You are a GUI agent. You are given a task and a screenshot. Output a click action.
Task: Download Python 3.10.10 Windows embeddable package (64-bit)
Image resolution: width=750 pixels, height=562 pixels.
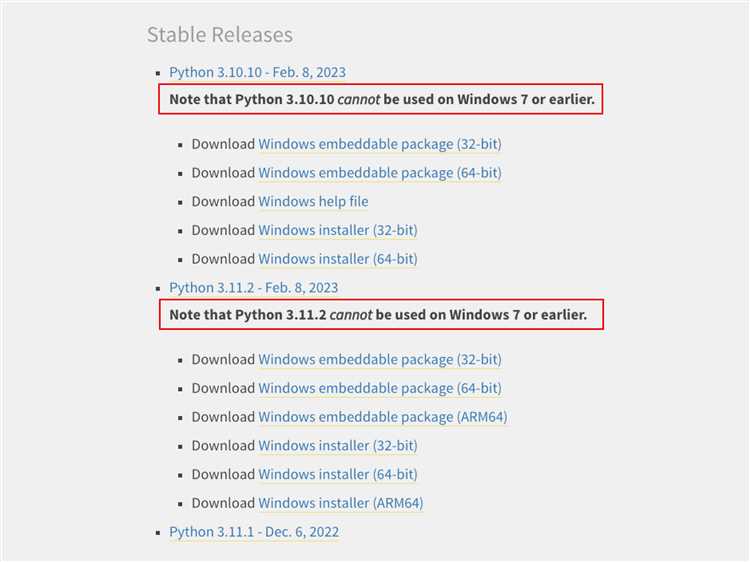pyautogui.click(x=380, y=173)
